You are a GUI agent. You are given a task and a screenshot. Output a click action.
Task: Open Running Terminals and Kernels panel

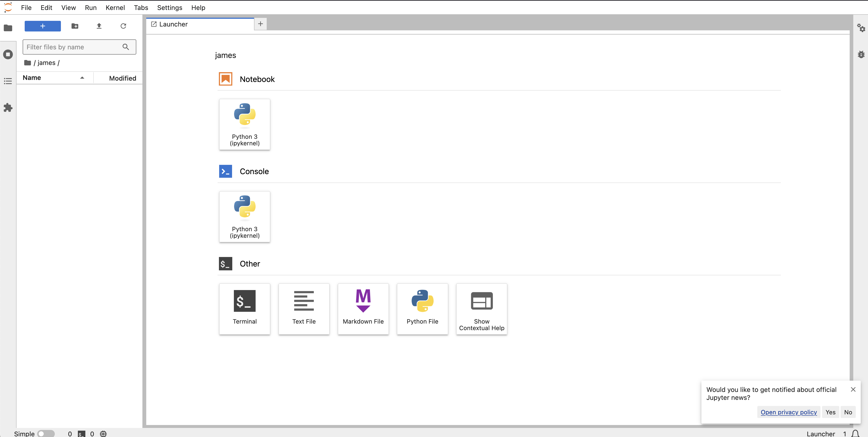coord(8,54)
